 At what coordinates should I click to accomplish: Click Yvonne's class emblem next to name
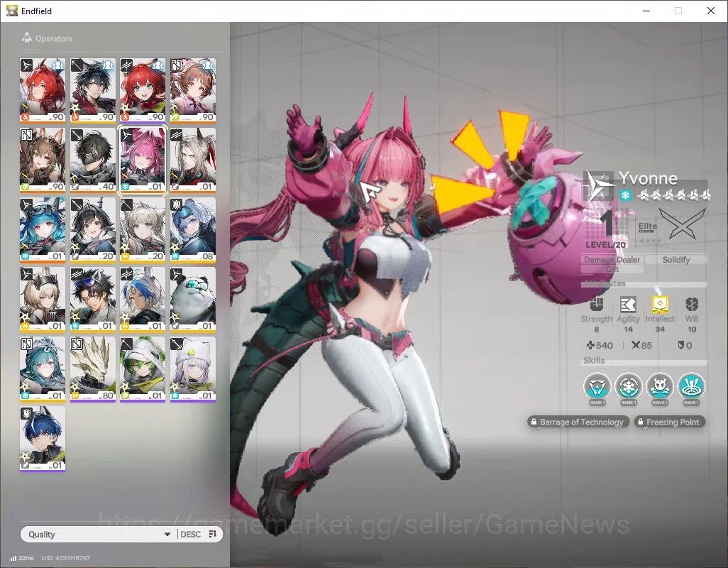[599, 185]
